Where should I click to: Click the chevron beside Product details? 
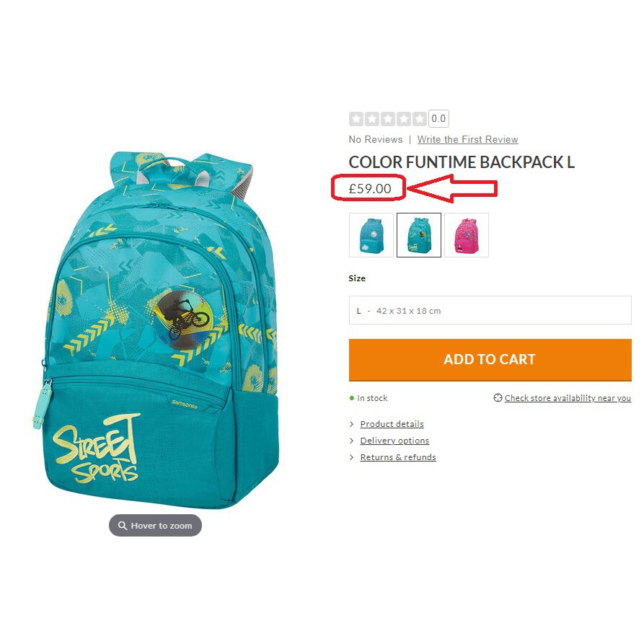tap(352, 424)
